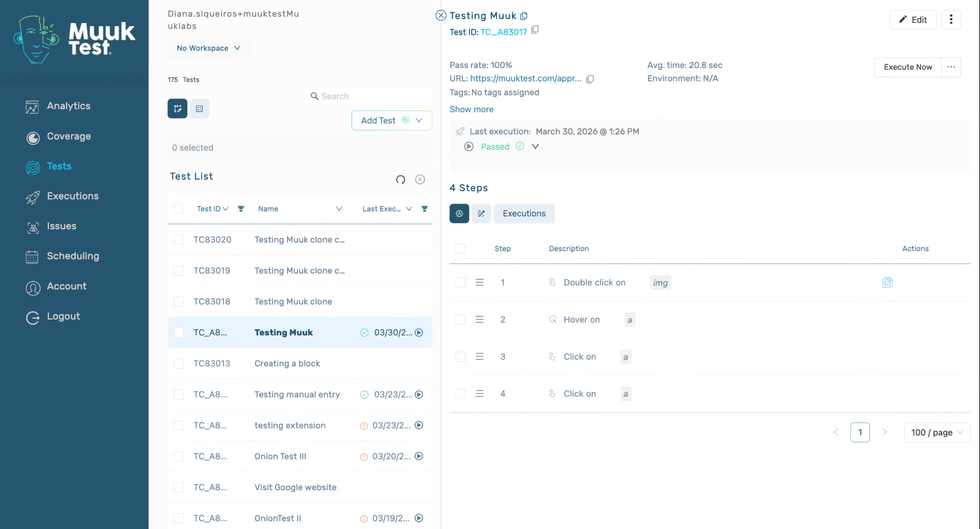Switch to list view of tests
Viewport: 980px width, 529px height.
point(200,109)
